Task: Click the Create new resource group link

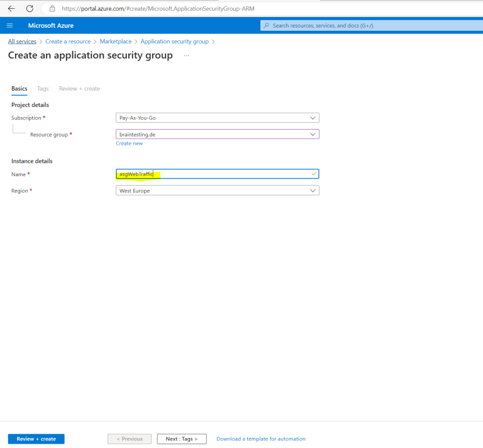Action: tap(129, 143)
